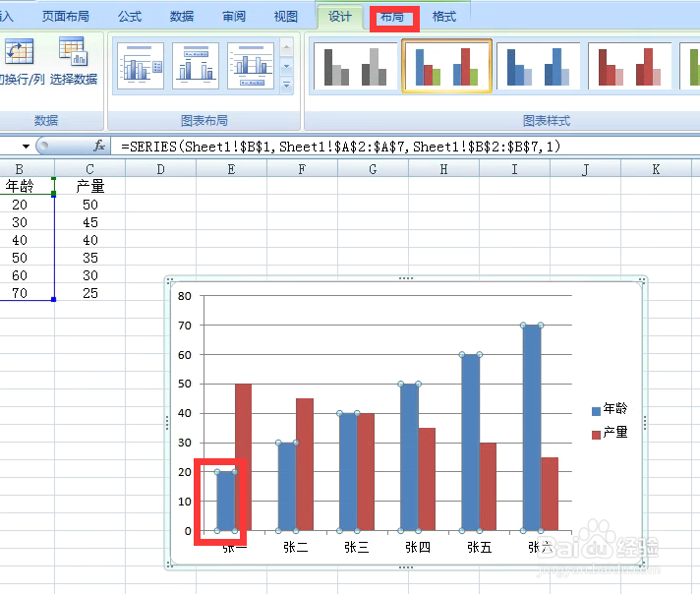Image resolution: width=700 pixels, height=594 pixels.
Task: Apply the second chart layout thumbnail
Action: pos(196,66)
